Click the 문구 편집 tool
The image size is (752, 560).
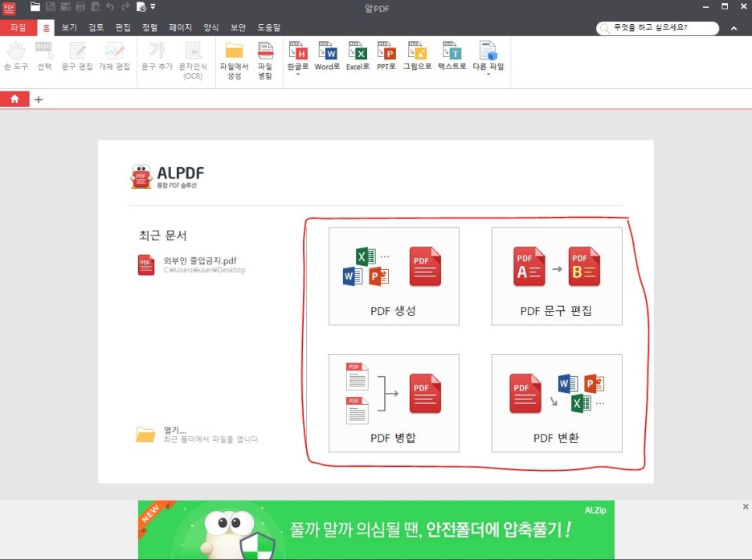pos(77,56)
